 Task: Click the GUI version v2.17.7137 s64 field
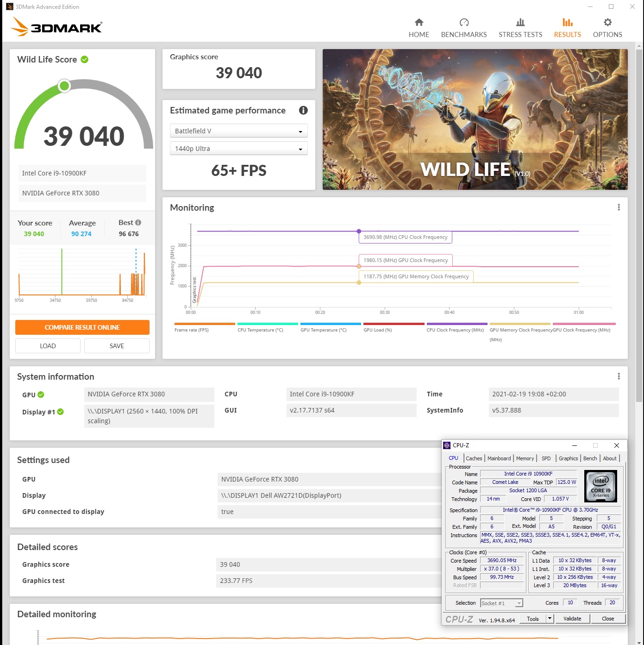(351, 410)
